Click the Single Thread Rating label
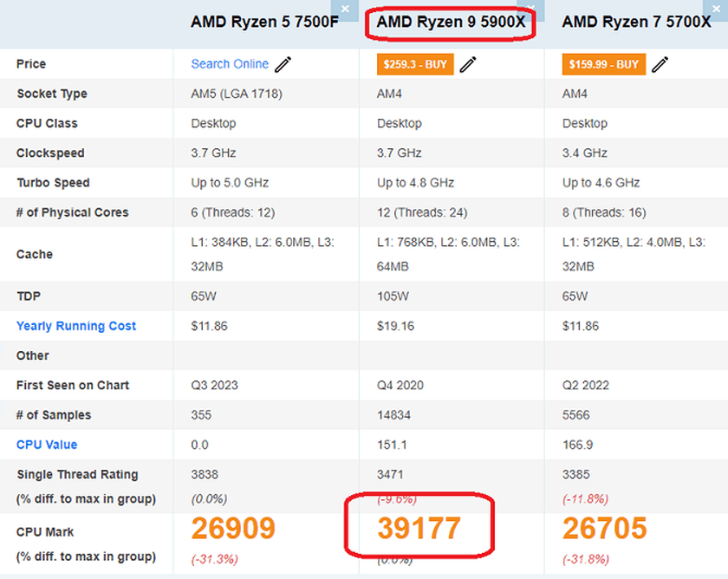 click(x=77, y=474)
